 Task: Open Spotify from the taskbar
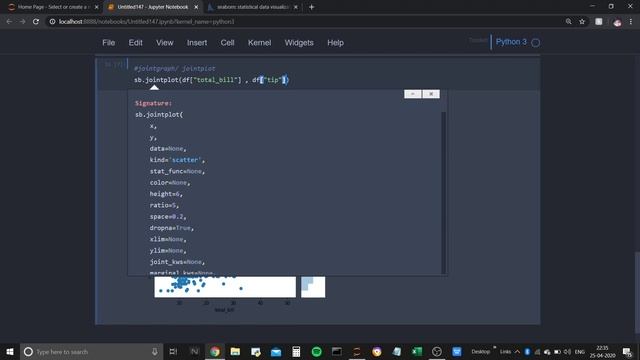click(x=316, y=351)
